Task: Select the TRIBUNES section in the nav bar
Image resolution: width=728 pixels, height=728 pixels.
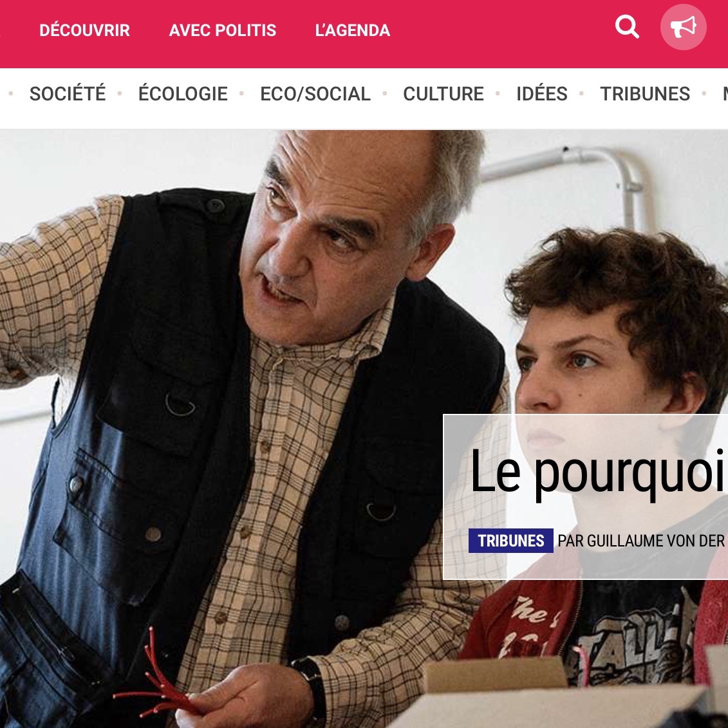Action: 645,94
